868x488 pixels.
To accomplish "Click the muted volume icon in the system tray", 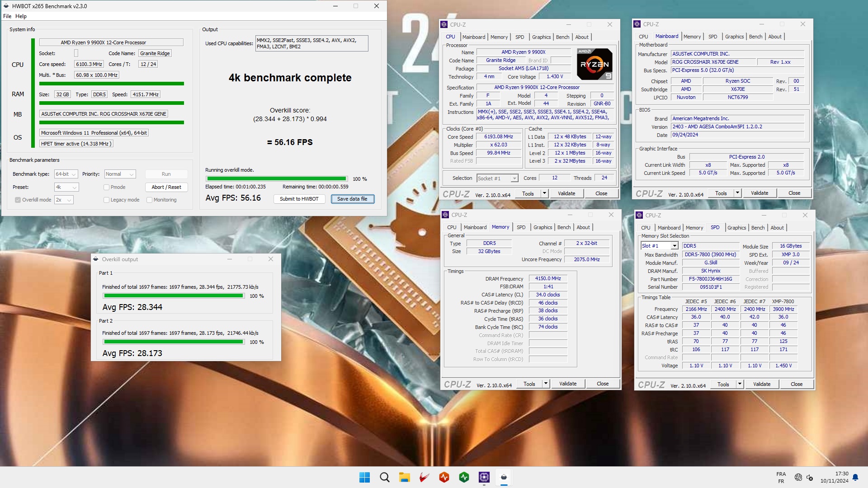I will click(x=810, y=477).
